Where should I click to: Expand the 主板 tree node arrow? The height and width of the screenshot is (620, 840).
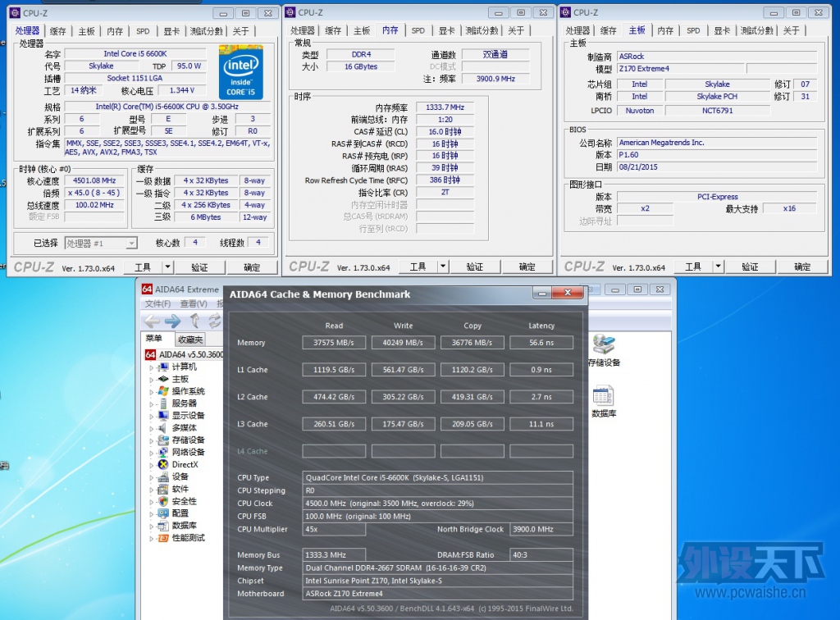click(x=152, y=379)
